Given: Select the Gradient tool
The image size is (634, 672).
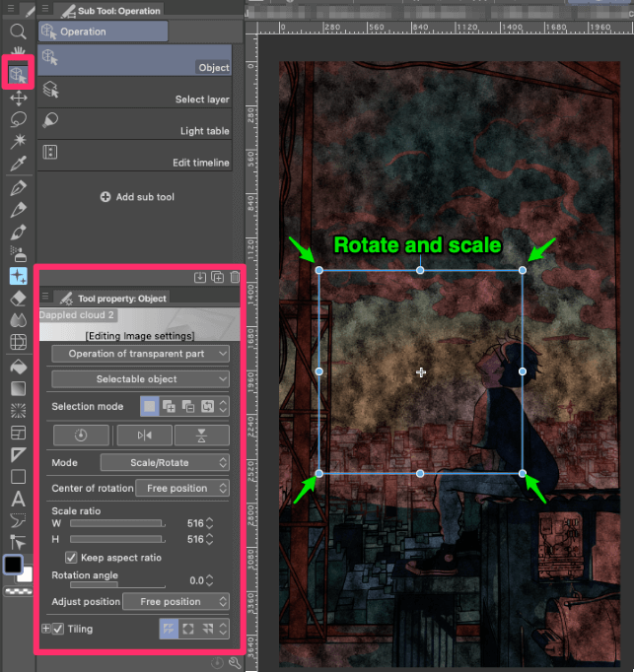Looking at the screenshot, I should (19, 388).
